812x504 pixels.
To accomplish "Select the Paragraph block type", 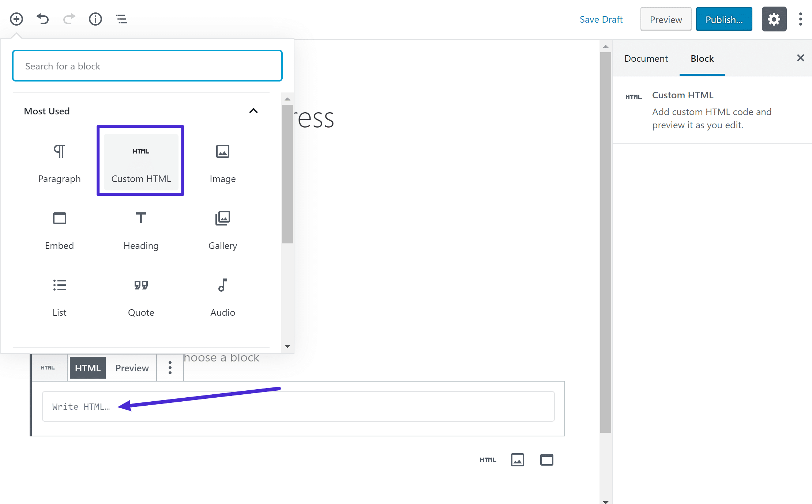I will pyautogui.click(x=59, y=163).
